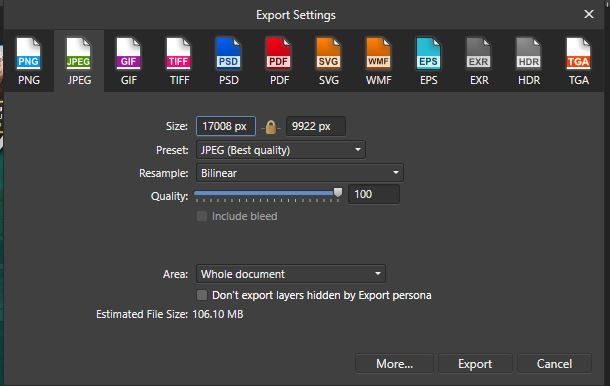
Task: Select the PSD file format icon
Action: pos(229,61)
